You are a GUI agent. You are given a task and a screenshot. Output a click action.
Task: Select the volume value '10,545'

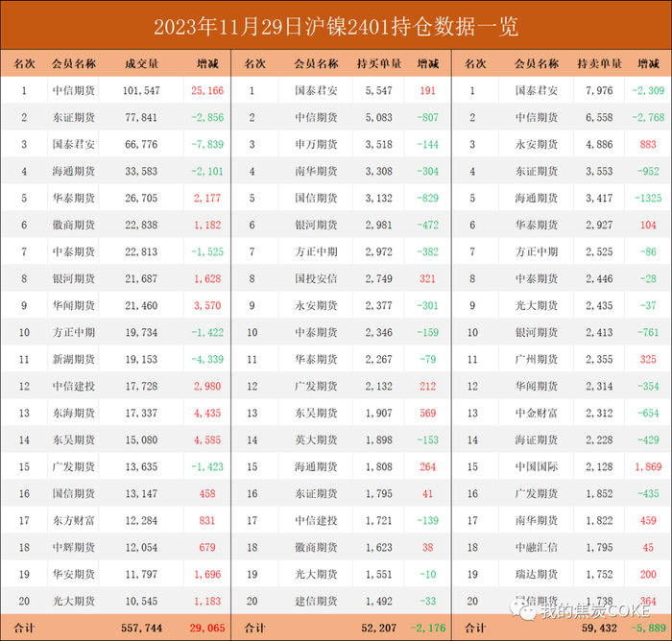(x=141, y=602)
